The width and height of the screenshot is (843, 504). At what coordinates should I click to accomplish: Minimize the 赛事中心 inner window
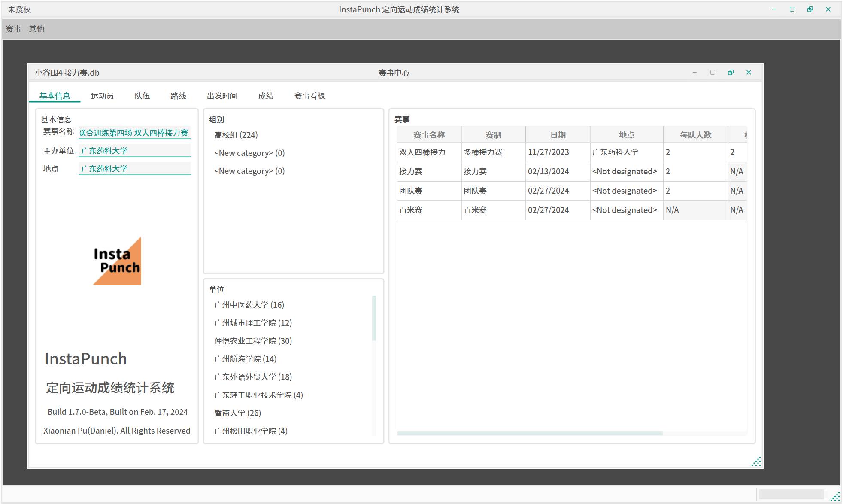[694, 73]
